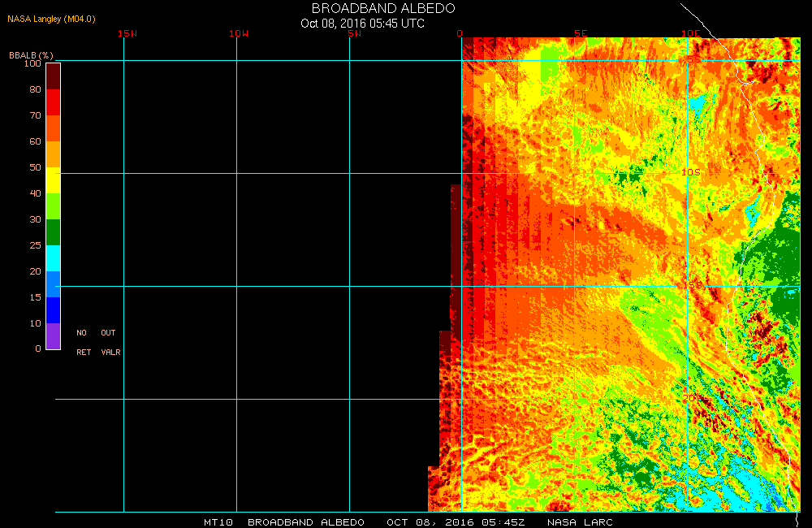Click the 5W longitude label

(x=353, y=33)
